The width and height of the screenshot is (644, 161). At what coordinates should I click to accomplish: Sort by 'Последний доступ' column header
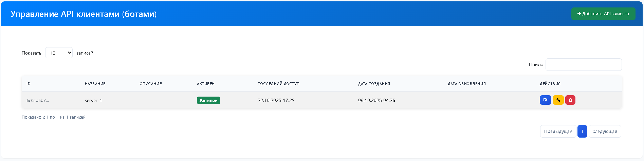click(x=278, y=84)
